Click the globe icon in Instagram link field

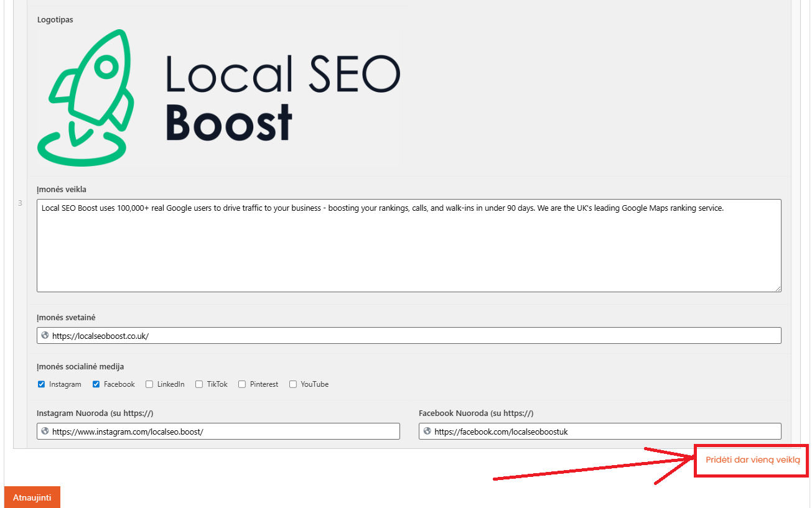click(45, 431)
